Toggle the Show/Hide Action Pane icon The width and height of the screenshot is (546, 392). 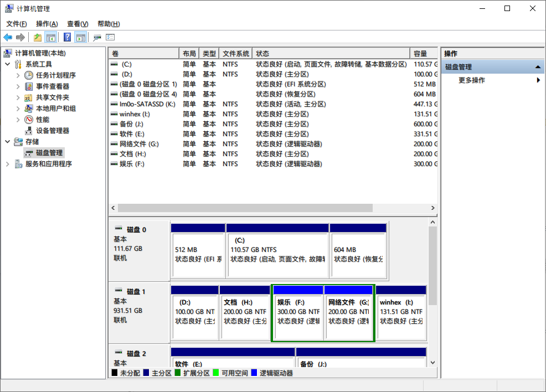point(81,37)
